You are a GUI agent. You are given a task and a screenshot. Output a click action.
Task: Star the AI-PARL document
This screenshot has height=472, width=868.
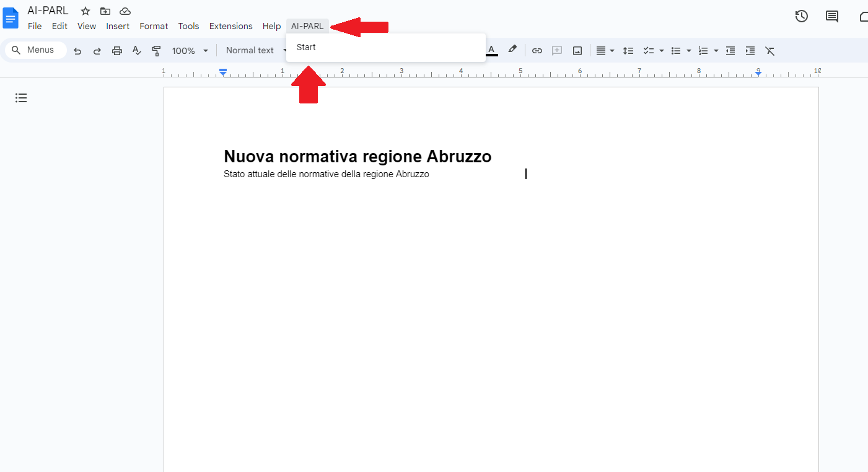coord(85,11)
